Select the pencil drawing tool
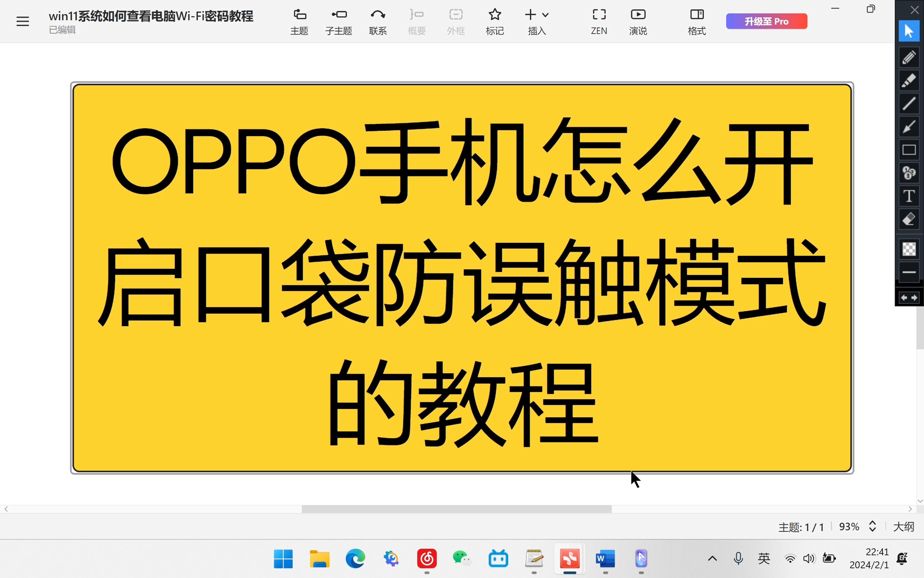Image resolution: width=924 pixels, height=578 pixels. (909, 57)
